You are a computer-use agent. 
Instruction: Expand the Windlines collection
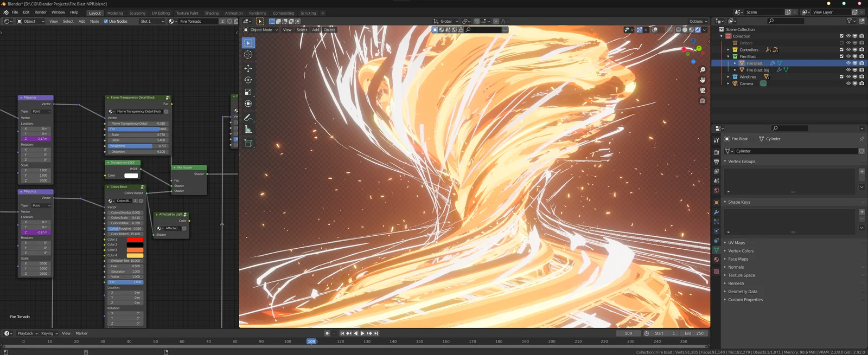pyautogui.click(x=728, y=77)
